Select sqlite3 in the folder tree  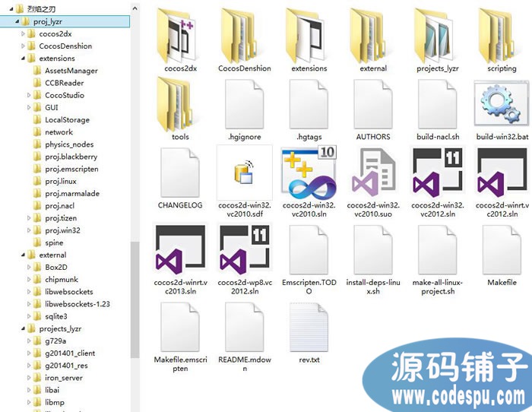tap(56, 316)
